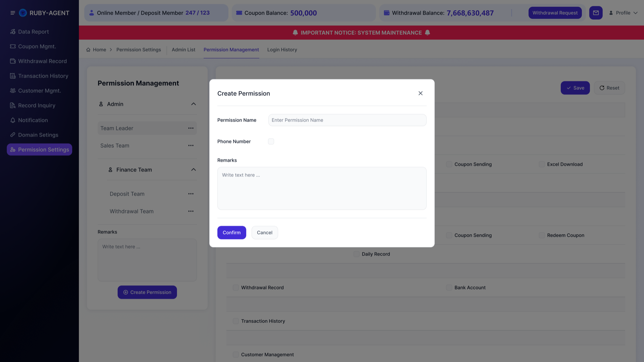Toggle the Withdrawal Record permission checkbox
The image size is (644, 362).
pyautogui.click(x=236, y=288)
